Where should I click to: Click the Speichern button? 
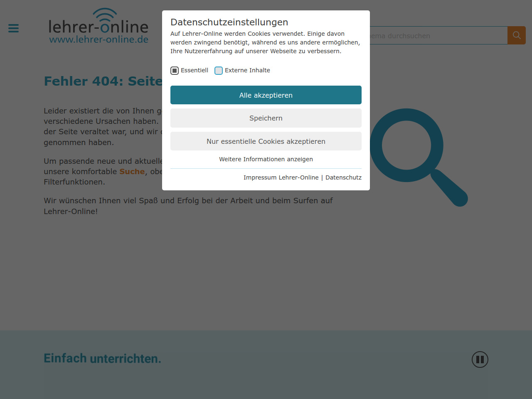click(x=266, y=118)
